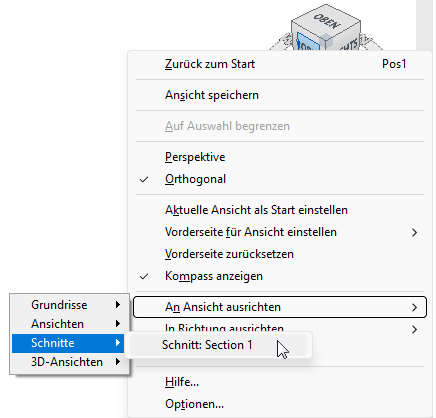Select Aktuelle Ansicht als Start einstellen

[x=256, y=210]
